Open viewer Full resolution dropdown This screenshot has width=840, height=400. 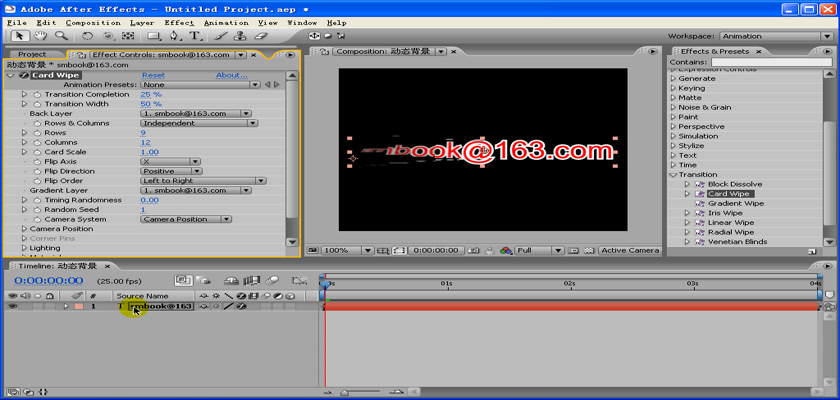coord(539,250)
